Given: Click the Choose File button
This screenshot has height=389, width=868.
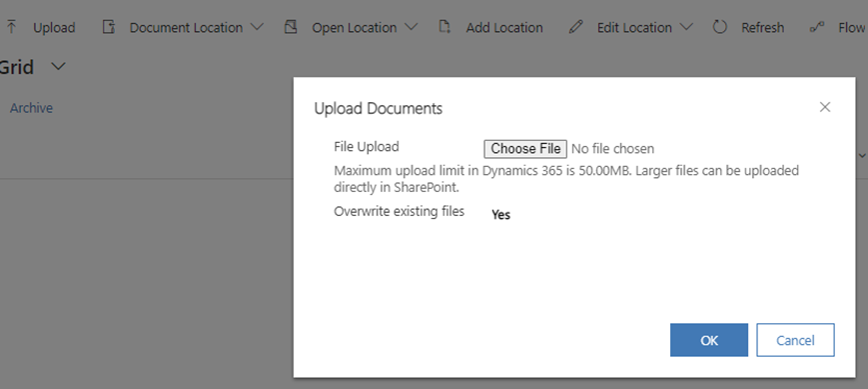Looking at the screenshot, I should [525, 149].
